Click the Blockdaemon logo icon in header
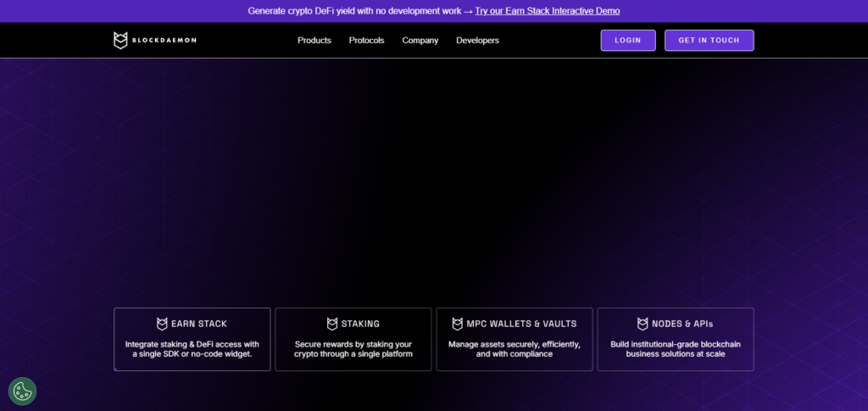The image size is (868, 411). pos(120,40)
